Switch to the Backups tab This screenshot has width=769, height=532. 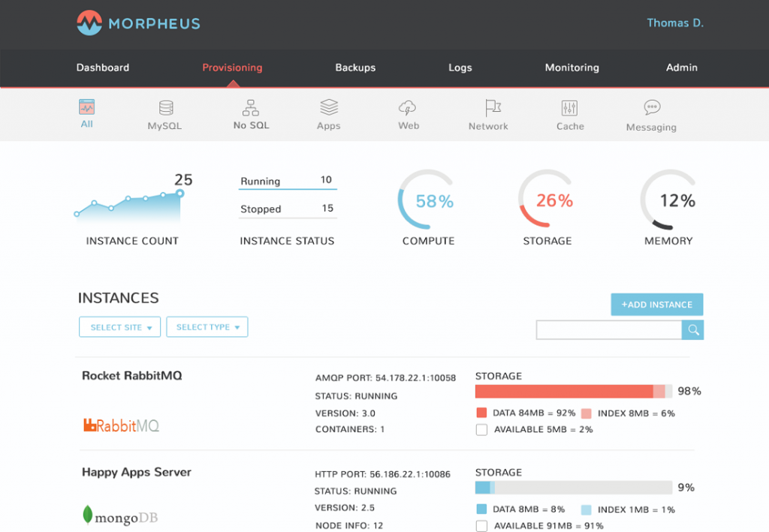coord(355,68)
